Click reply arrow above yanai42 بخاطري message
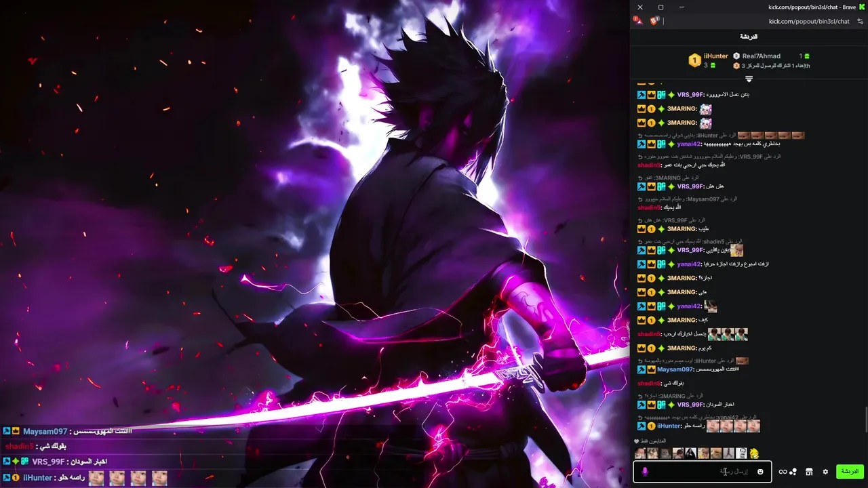Viewport: 868px width, 488px height. tap(640, 136)
